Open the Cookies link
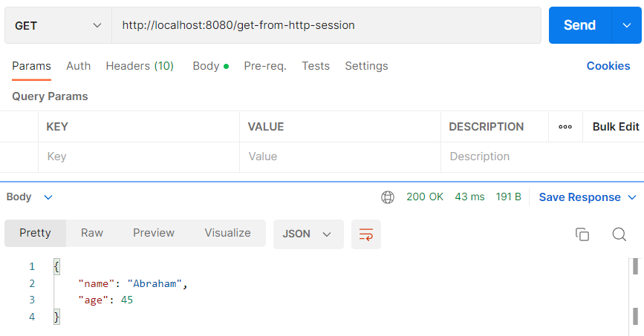This screenshot has height=336, width=644. pos(608,66)
